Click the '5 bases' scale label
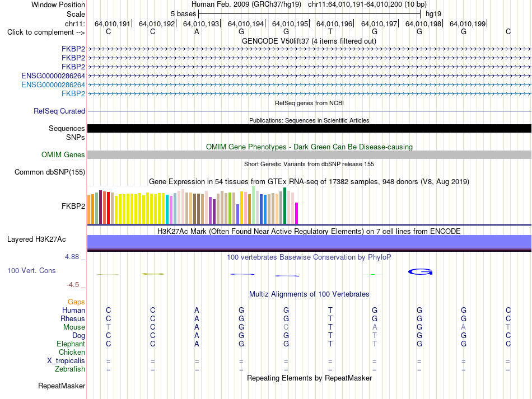Image resolution: width=532 pixels, height=399 pixels. tap(183, 14)
